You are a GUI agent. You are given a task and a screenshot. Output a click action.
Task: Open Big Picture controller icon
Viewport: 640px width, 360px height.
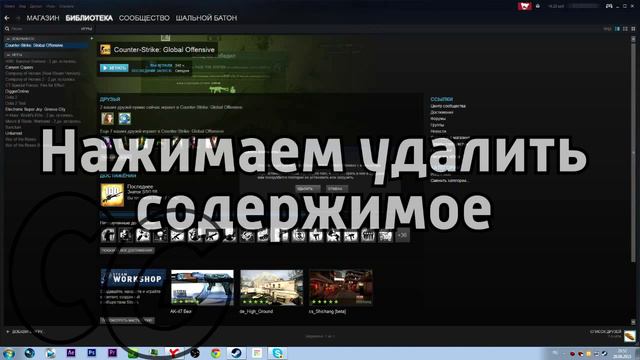(x=609, y=6)
